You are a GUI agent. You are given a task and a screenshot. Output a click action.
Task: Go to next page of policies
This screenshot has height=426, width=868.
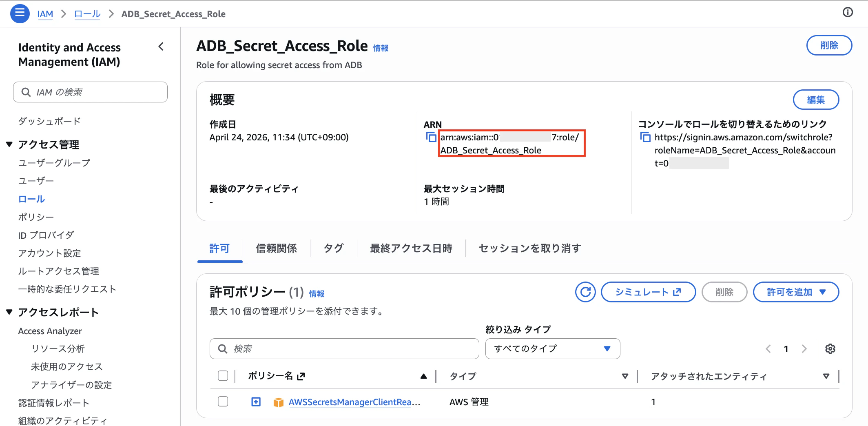pyautogui.click(x=804, y=349)
